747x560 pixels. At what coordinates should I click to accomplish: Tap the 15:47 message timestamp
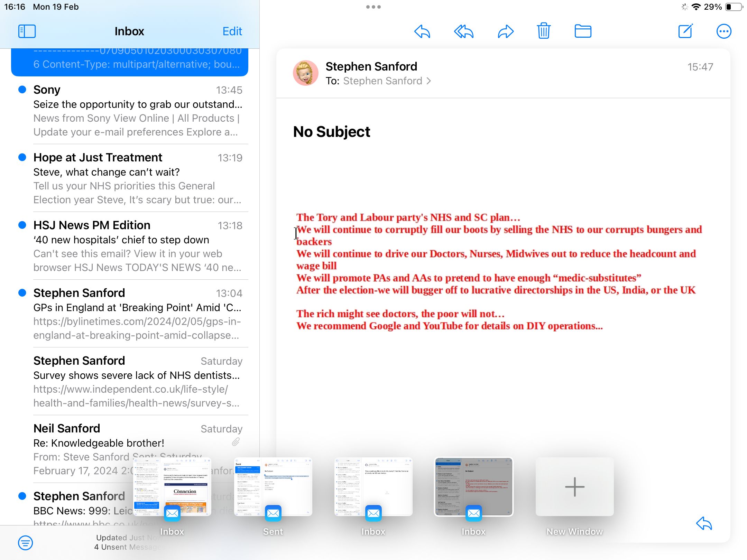[700, 67]
